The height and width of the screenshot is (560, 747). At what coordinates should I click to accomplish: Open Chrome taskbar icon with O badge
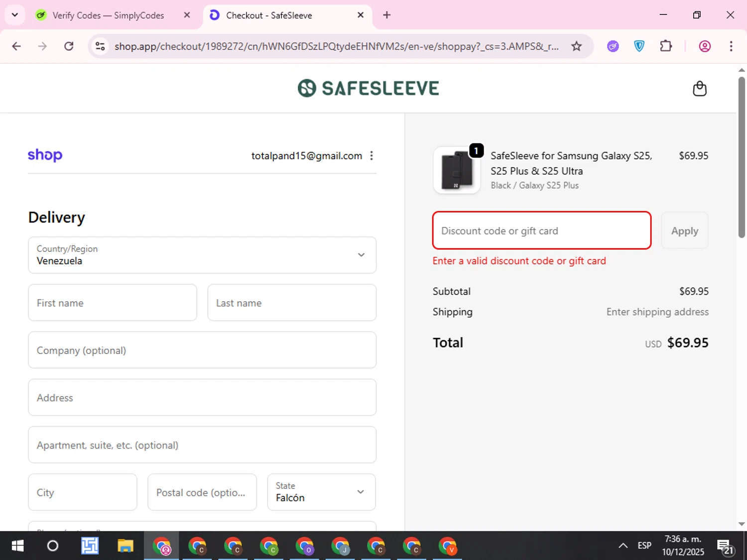305,546
